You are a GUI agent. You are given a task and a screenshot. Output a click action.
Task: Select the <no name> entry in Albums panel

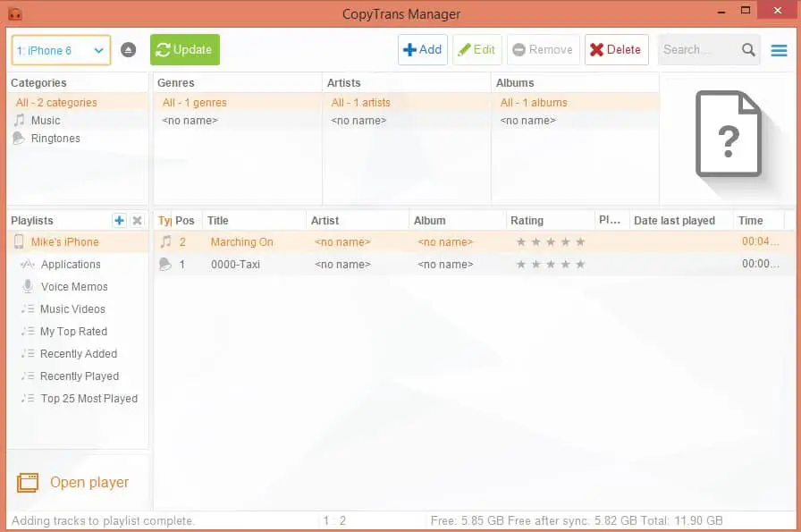[x=575, y=121]
